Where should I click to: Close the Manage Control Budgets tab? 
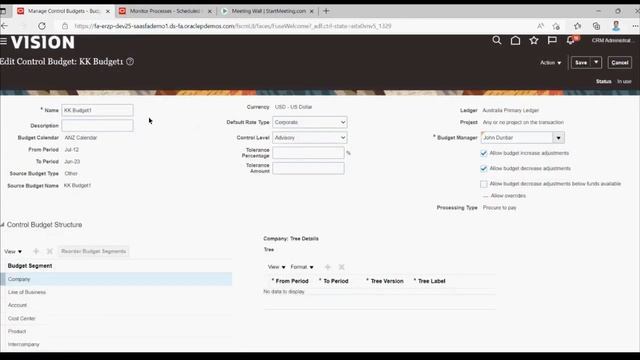[x=108, y=11]
